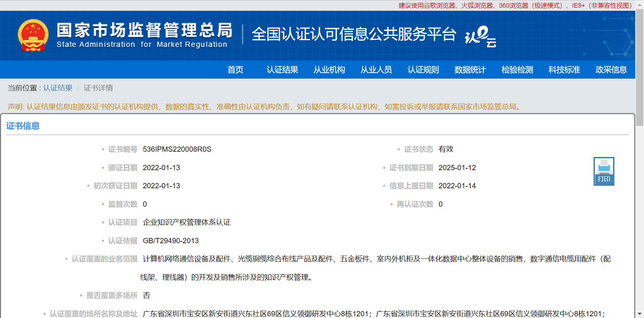Screen dimensions: 644x318
Task: Click the scrollbar down arrow
Action: tap(639, 314)
